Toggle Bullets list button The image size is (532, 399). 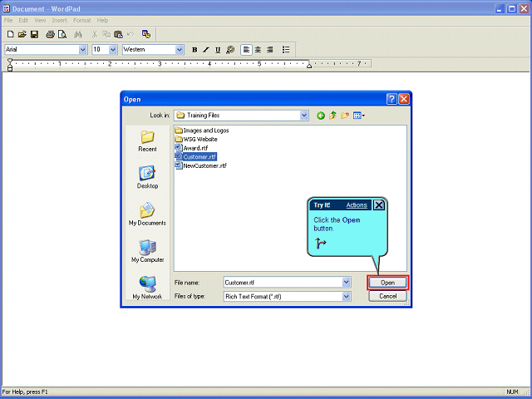(x=286, y=50)
